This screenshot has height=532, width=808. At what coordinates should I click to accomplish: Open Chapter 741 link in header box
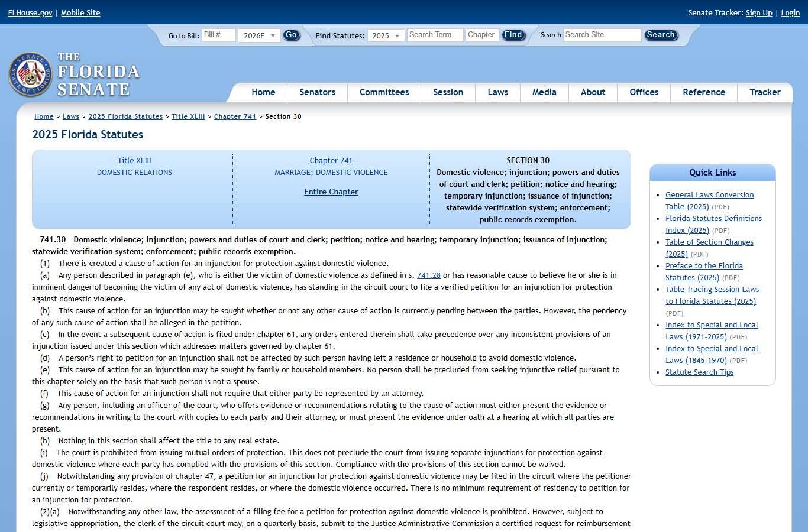click(x=331, y=160)
